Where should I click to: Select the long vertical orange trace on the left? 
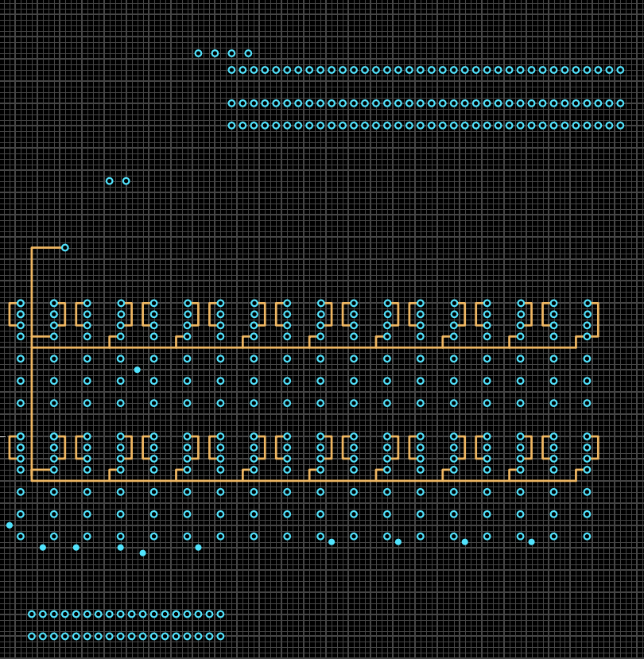[x=32, y=397]
